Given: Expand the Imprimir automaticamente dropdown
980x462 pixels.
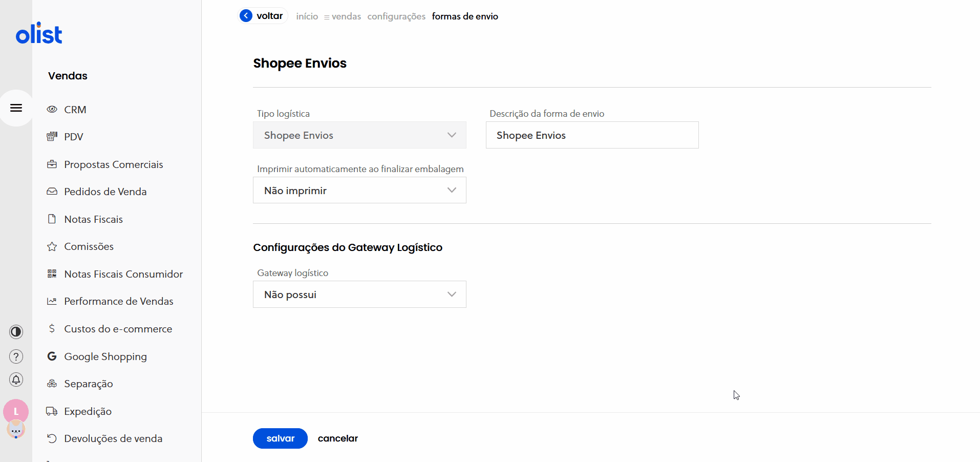Looking at the screenshot, I should point(359,191).
